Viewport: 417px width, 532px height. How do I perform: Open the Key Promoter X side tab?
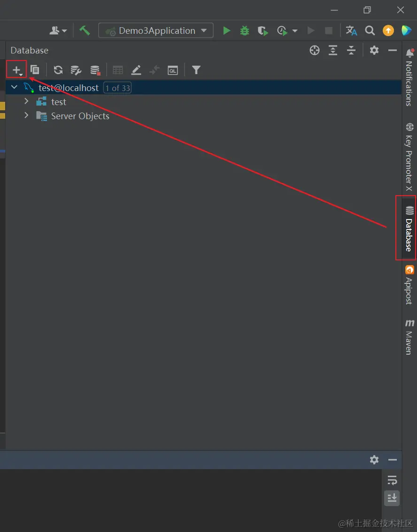pyautogui.click(x=409, y=157)
